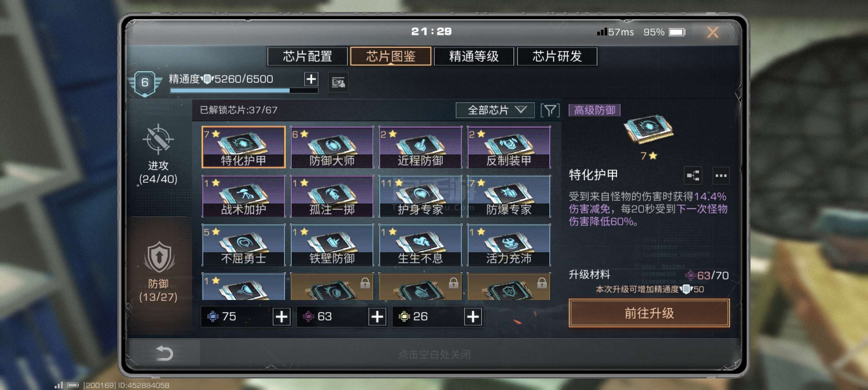The height and width of the screenshot is (390, 868).
Task: Click the 前往升级 button
Action: pos(649,313)
